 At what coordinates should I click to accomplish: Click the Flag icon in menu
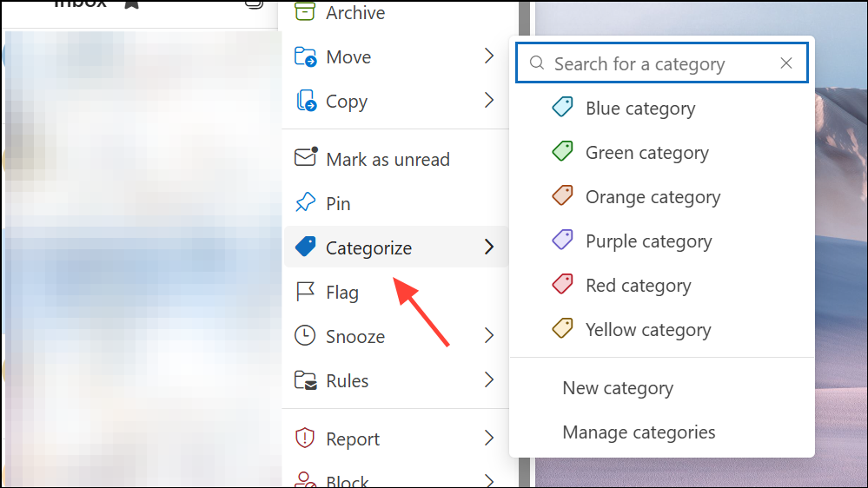pyautogui.click(x=304, y=293)
